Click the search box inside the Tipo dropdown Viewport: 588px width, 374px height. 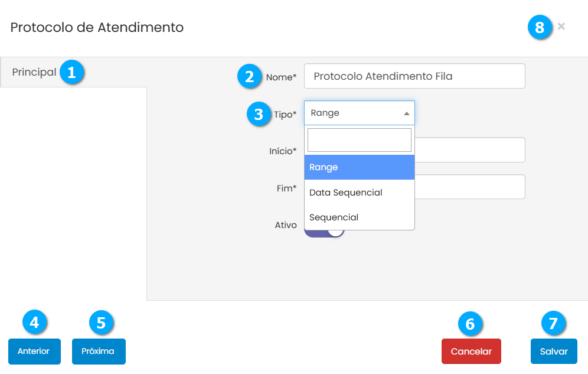point(359,140)
